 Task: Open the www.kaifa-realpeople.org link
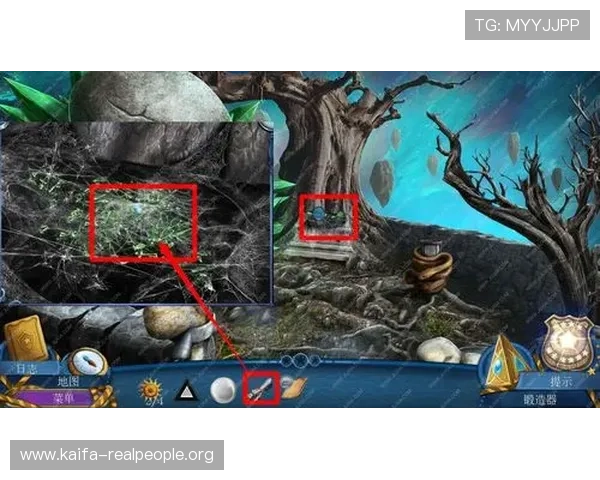(116, 455)
